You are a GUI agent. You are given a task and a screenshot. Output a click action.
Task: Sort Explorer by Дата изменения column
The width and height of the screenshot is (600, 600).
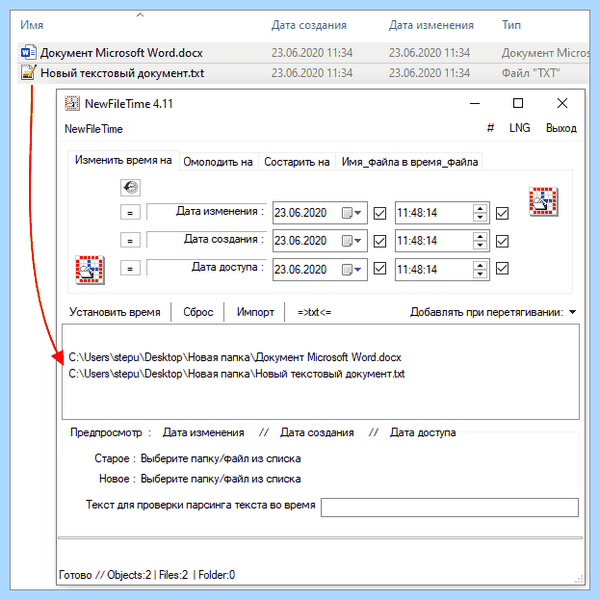431,25
